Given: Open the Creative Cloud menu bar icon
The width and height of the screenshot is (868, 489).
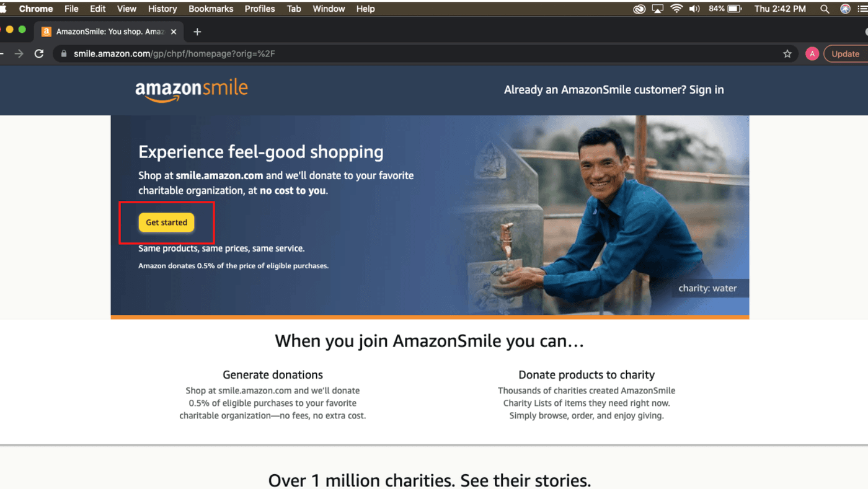Looking at the screenshot, I should point(639,9).
